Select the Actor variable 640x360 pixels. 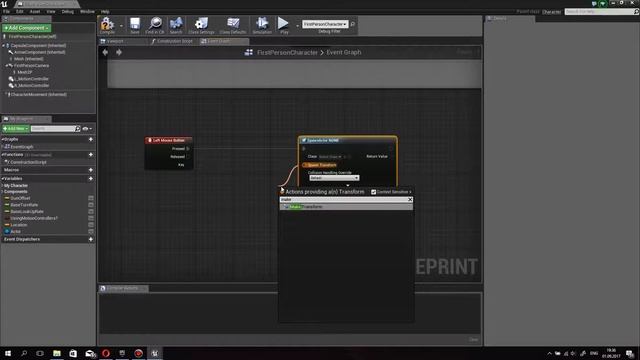(x=16, y=231)
